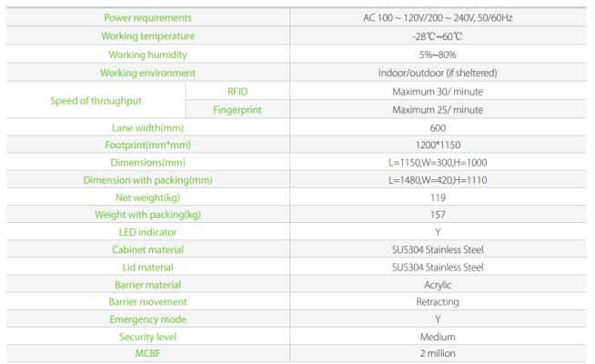Viewport: 595px width, 364px height.
Task: Click the Net weight value 119
Action: (x=438, y=197)
